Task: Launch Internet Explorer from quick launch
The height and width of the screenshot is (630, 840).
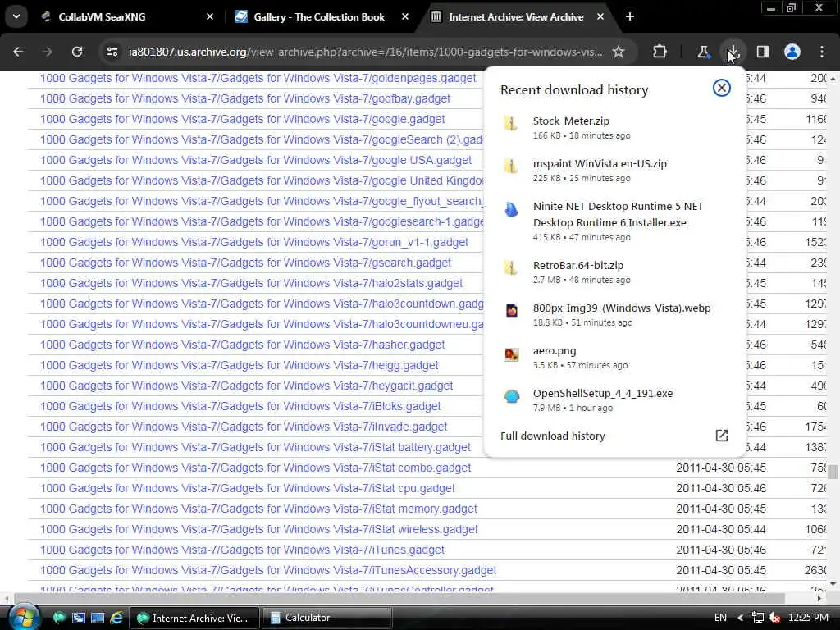Action: [116, 618]
